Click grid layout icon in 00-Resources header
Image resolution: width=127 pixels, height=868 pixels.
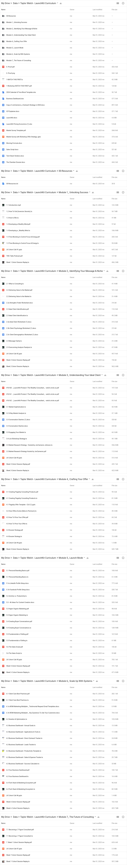click(118, 171)
